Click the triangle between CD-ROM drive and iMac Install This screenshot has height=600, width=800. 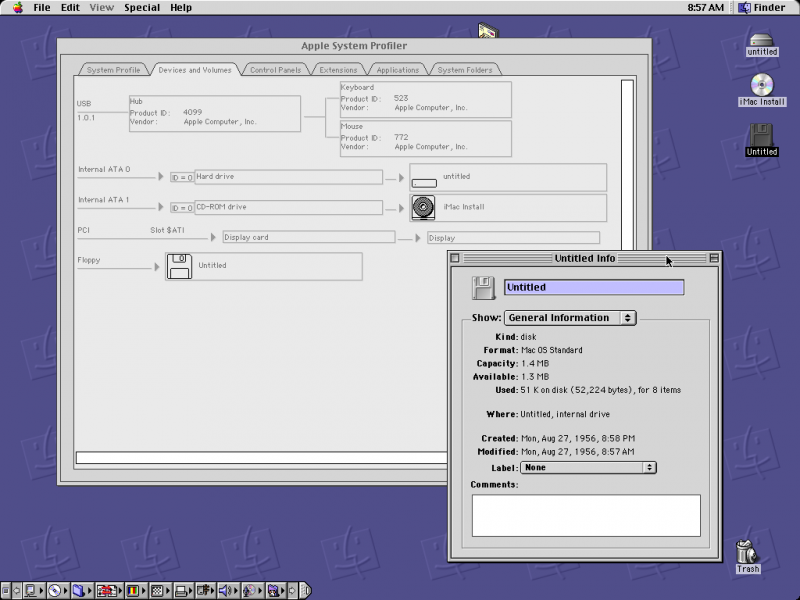pyautogui.click(x=401, y=208)
